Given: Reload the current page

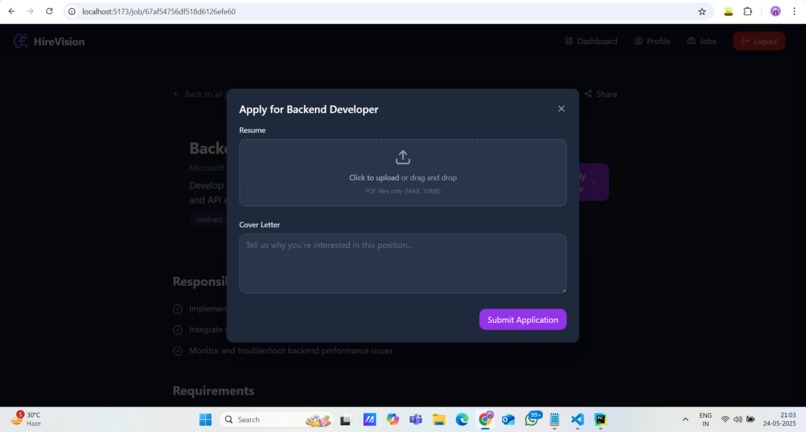Looking at the screenshot, I should (x=49, y=11).
